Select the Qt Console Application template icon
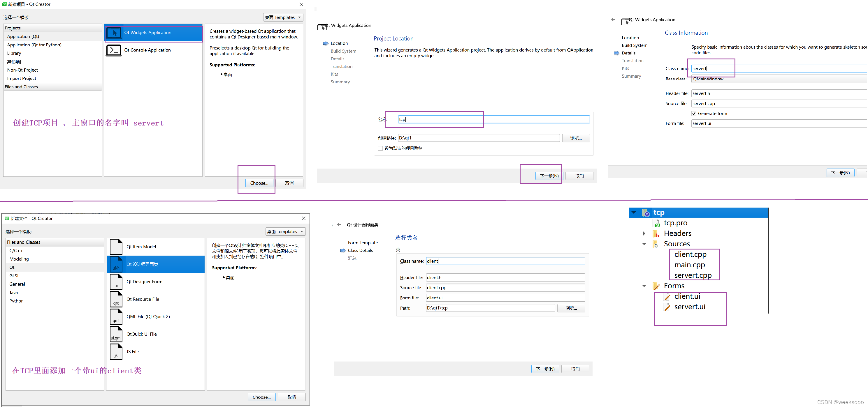Image resolution: width=868 pixels, height=407 pixels. pos(114,50)
